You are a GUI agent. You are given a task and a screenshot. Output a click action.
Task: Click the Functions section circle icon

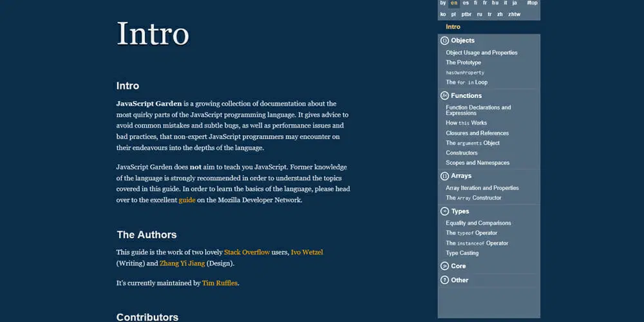pyautogui.click(x=444, y=95)
